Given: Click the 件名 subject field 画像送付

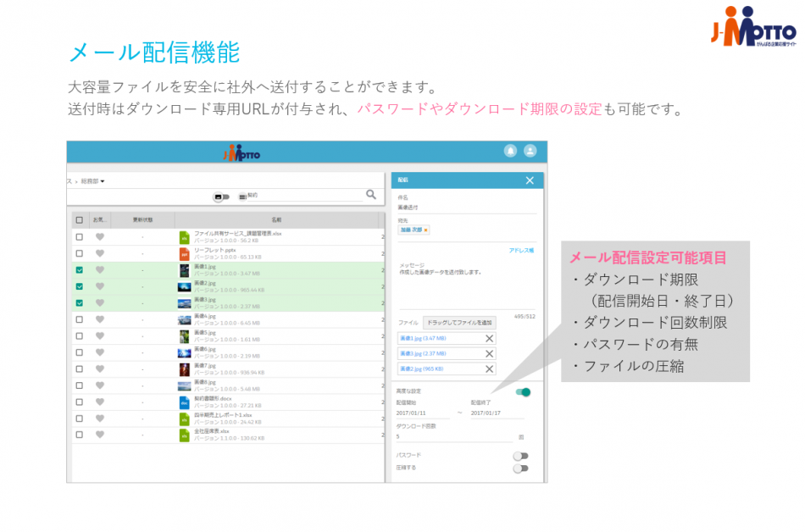Looking at the screenshot, I should (467, 208).
